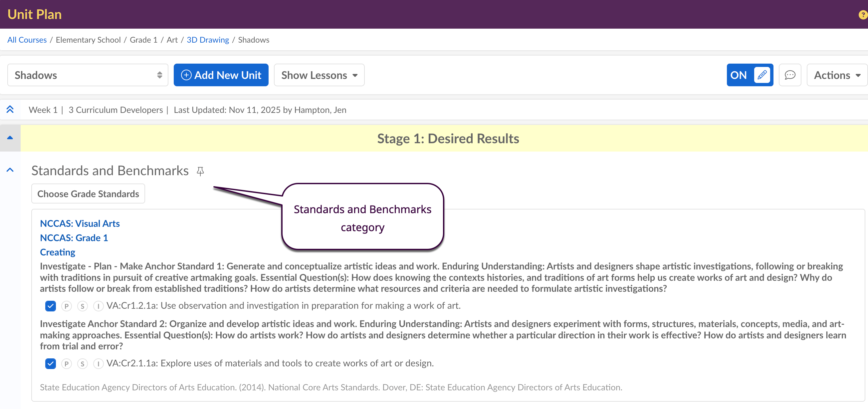Click the Add New Unit button
This screenshot has width=868, height=409.
(221, 75)
